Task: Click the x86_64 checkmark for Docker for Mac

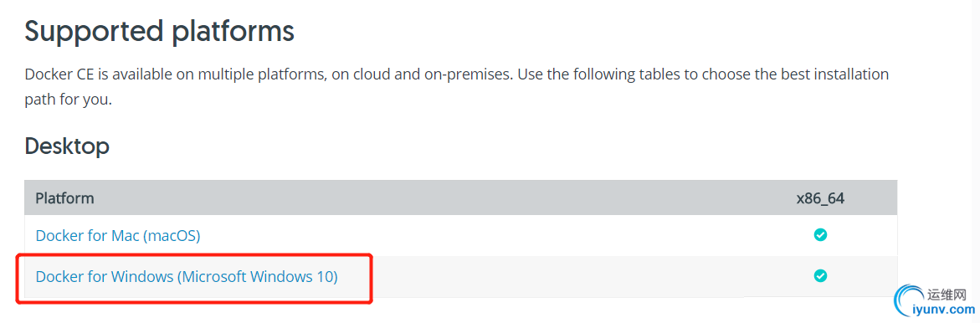Action: [x=820, y=235]
